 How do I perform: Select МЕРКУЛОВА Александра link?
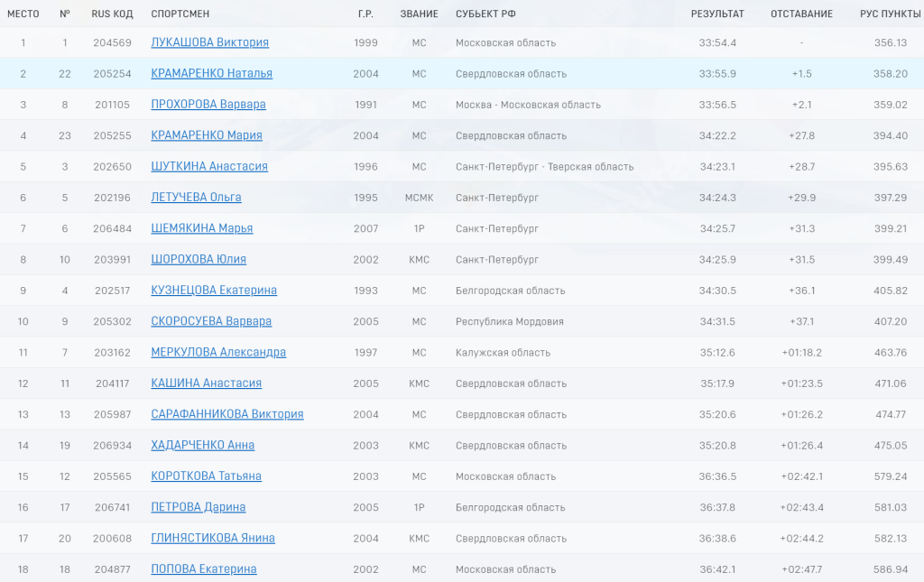218,352
